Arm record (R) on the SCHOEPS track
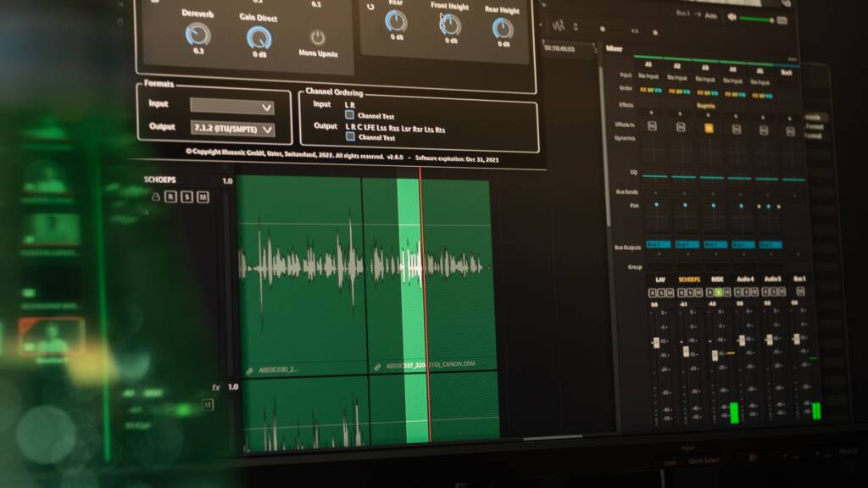The height and width of the screenshot is (488, 868). click(x=170, y=197)
